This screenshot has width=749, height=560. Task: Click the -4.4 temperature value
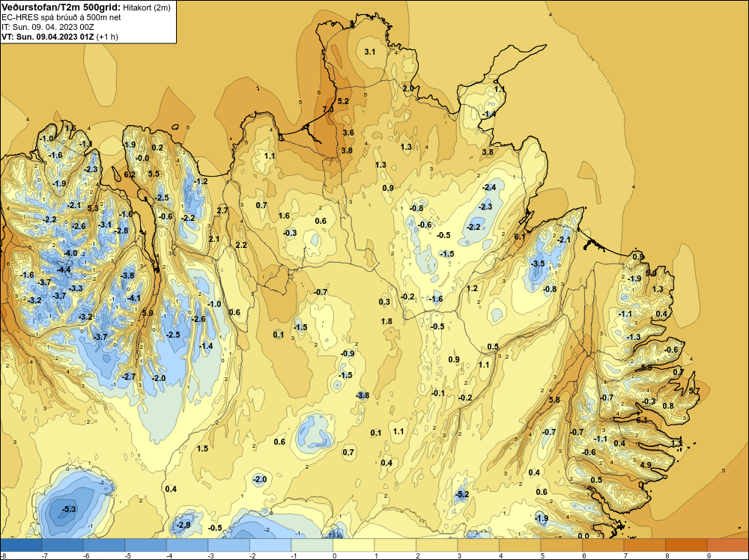pyautogui.click(x=64, y=270)
